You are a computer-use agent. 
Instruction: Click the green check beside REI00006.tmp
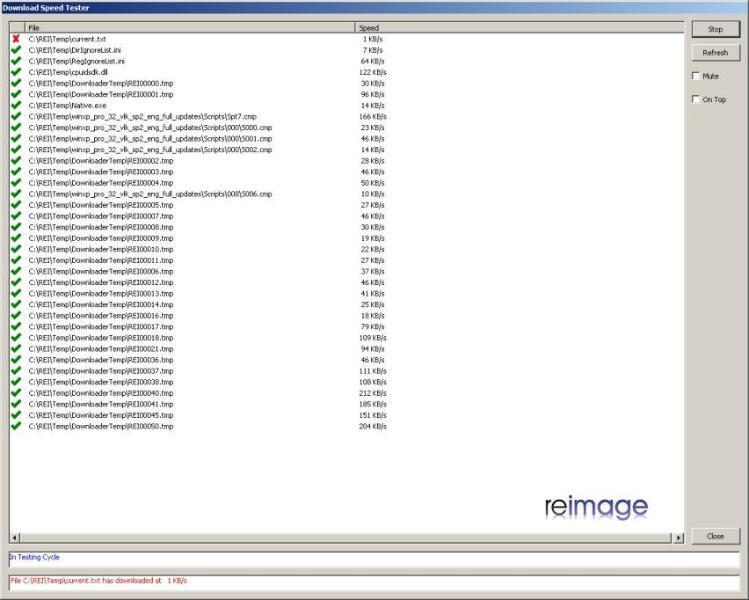pos(16,271)
